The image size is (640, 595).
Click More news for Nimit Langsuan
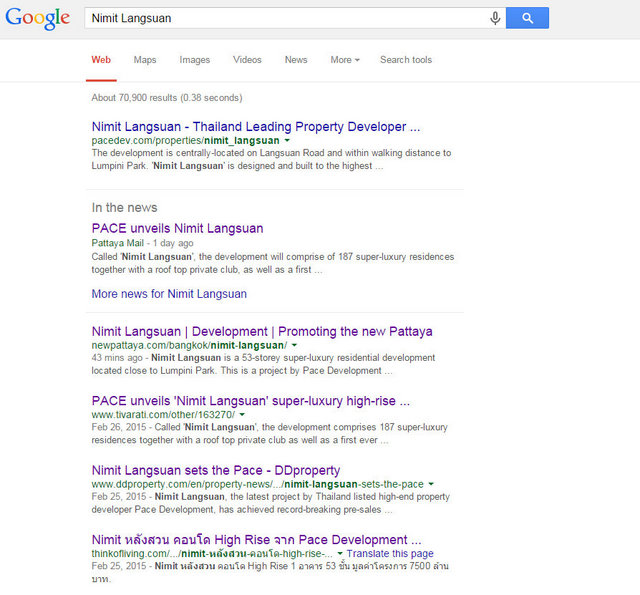(169, 294)
